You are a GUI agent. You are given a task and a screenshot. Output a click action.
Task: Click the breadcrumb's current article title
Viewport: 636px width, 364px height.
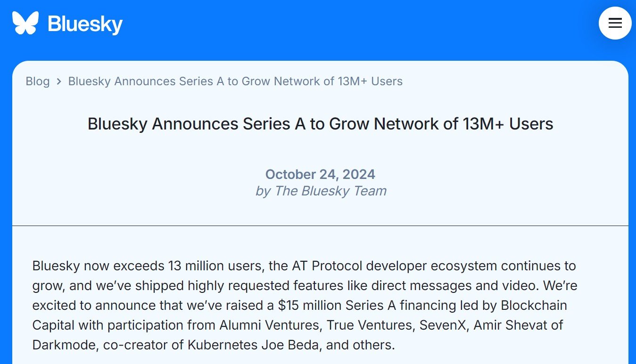[235, 81]
